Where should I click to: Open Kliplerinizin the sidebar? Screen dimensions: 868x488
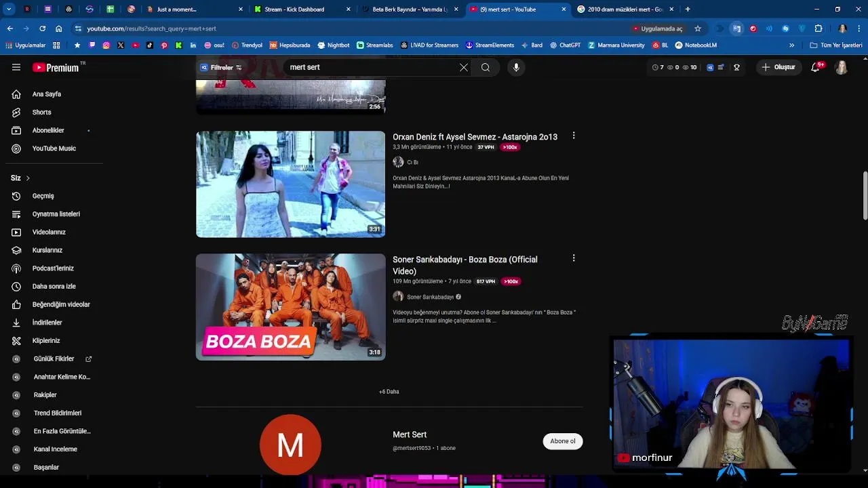(46, 340)
